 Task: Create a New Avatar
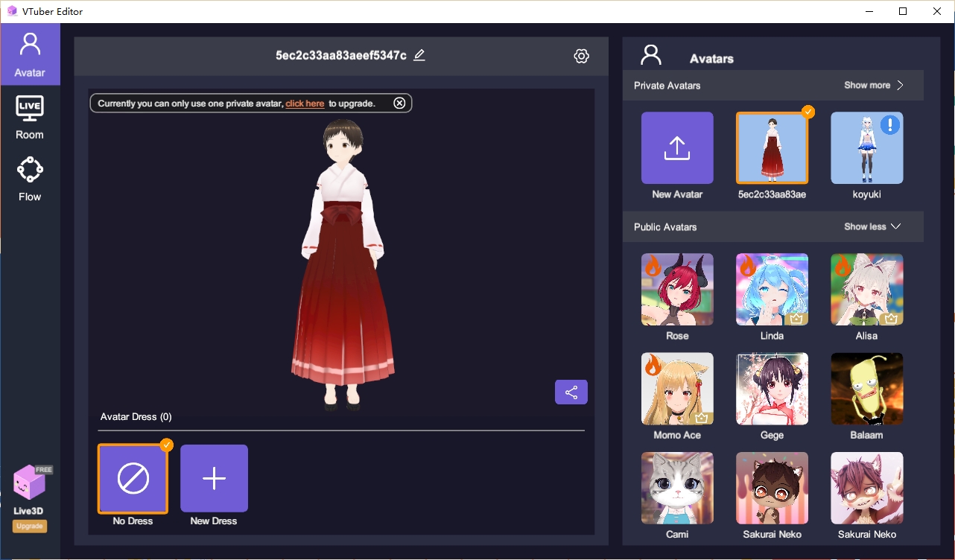tap(676, 147)
